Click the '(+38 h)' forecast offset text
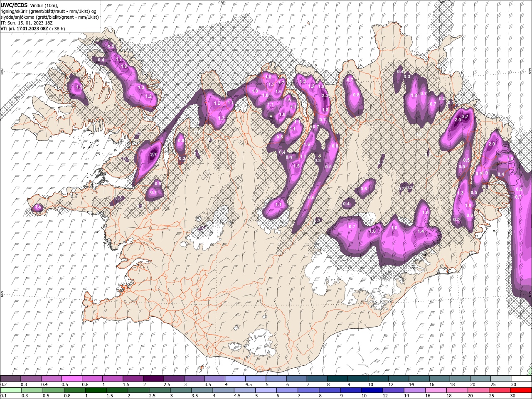 point(57,29)
